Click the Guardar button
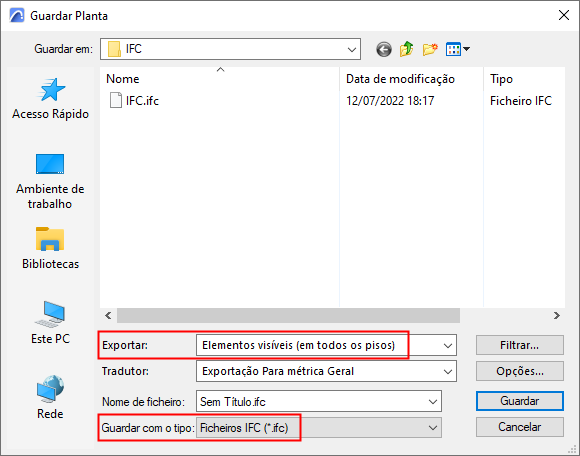 pyautogui.click(x=520, y=401)
